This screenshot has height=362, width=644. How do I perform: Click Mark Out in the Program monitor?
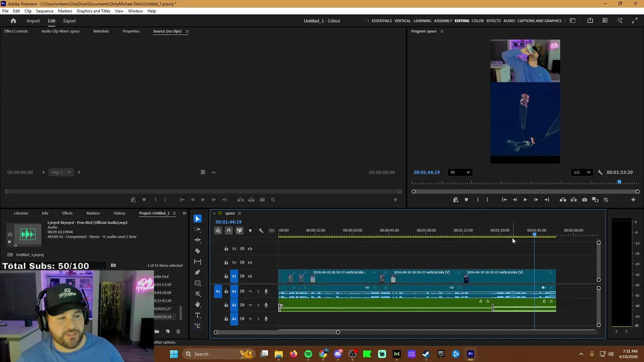coord(487,200)
